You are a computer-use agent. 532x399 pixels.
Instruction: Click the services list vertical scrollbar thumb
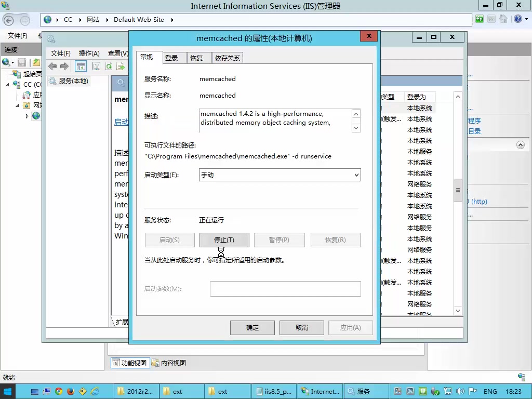coord(458,190)
